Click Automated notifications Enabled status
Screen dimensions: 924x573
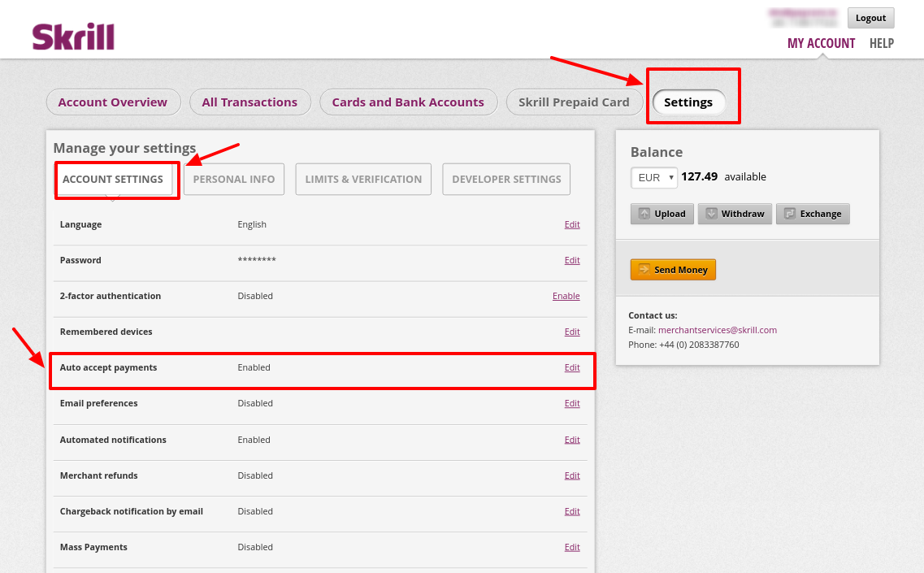pos(254,440)
